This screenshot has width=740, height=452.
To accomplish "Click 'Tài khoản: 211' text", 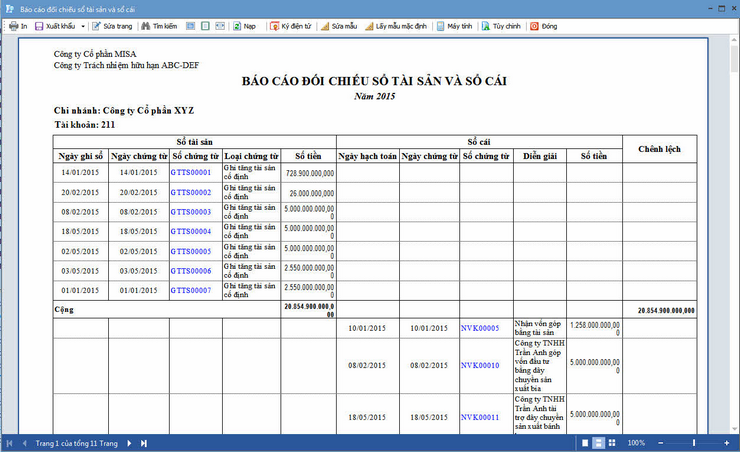I will 84,125.
